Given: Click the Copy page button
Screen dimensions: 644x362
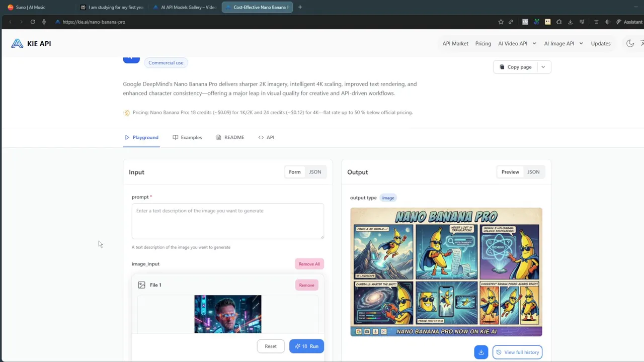Looking at the screenshot, I should [515, 67].
